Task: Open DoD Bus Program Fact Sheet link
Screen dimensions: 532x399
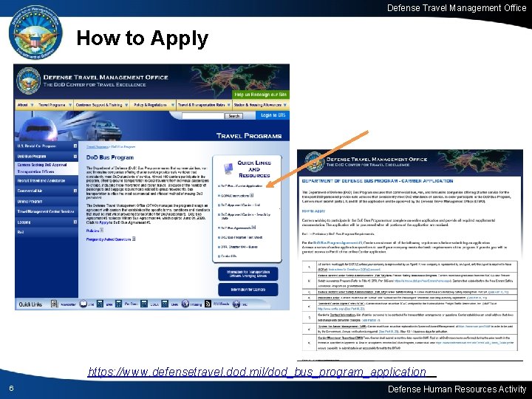Action: (242, 237)
